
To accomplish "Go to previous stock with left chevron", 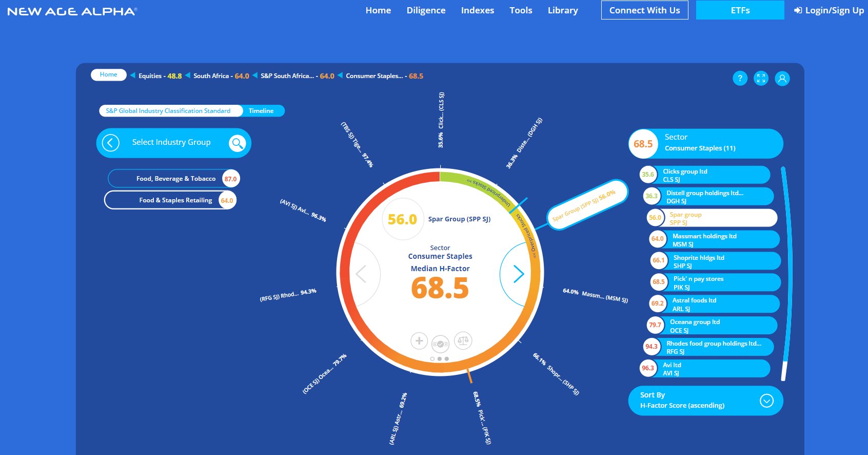I will [x=361, y=274].
